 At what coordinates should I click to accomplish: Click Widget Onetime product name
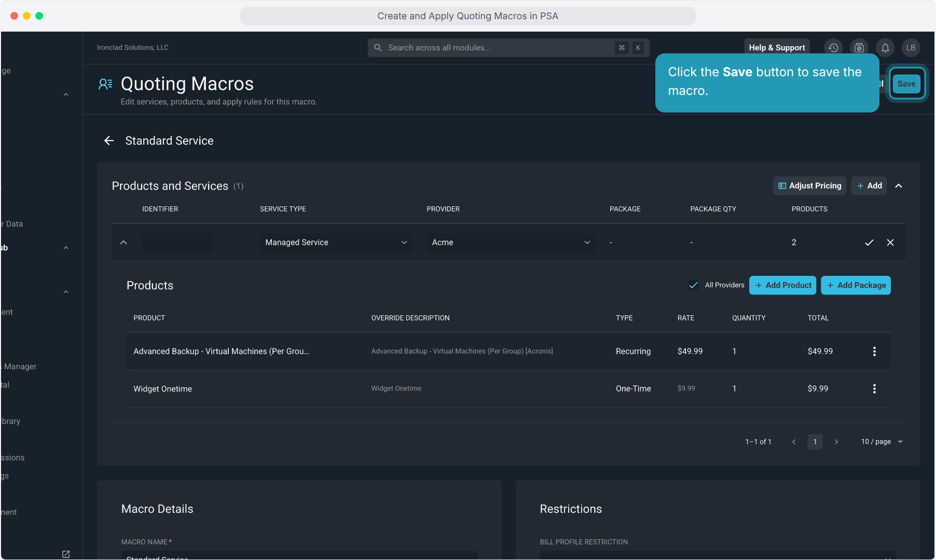click(x=162, y=388)
